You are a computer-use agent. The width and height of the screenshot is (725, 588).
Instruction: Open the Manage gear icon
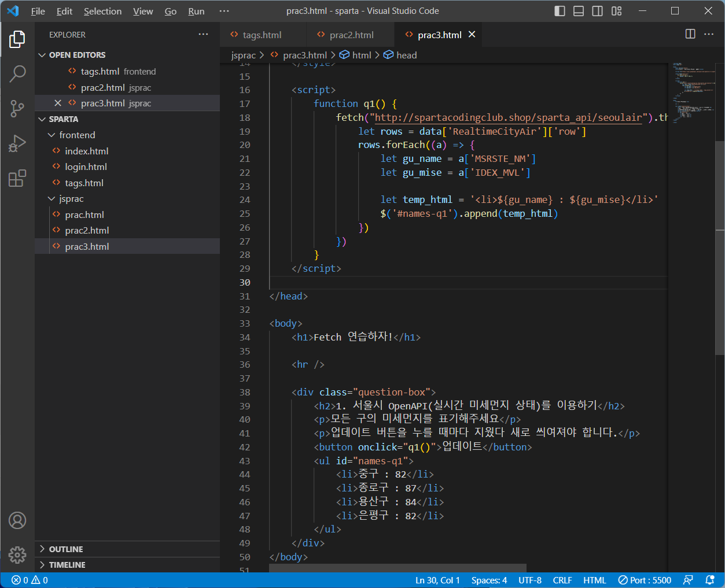[x=17, y=555]
